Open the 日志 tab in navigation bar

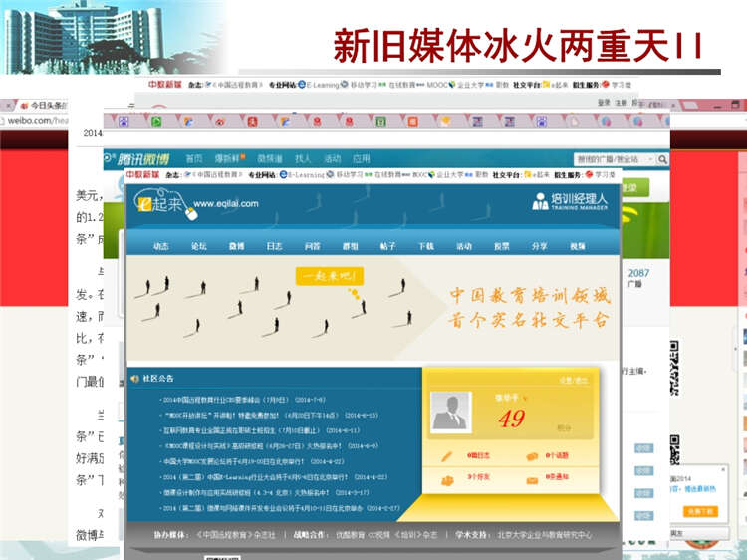274,246
